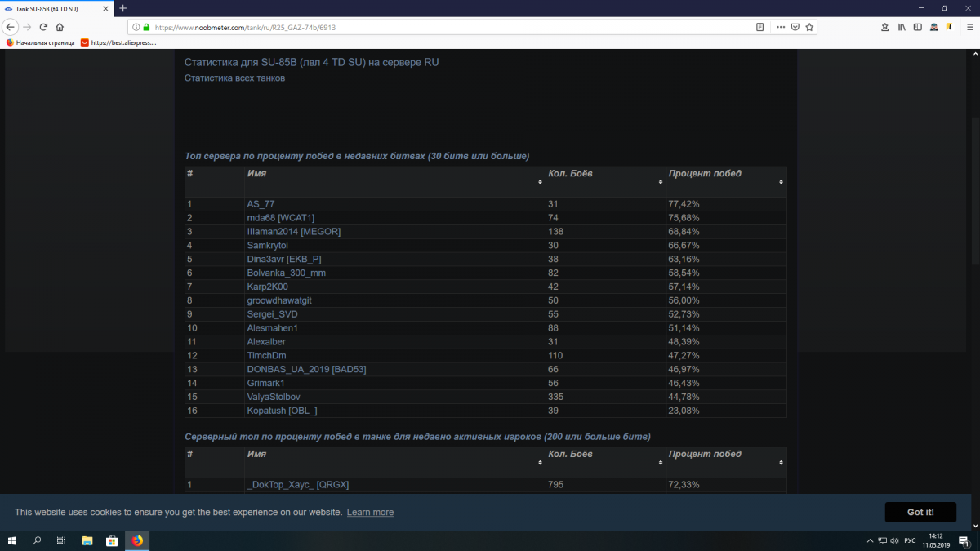Dismiss cookie banner with Got it!

pyautogui.click(x=920, y=512)
